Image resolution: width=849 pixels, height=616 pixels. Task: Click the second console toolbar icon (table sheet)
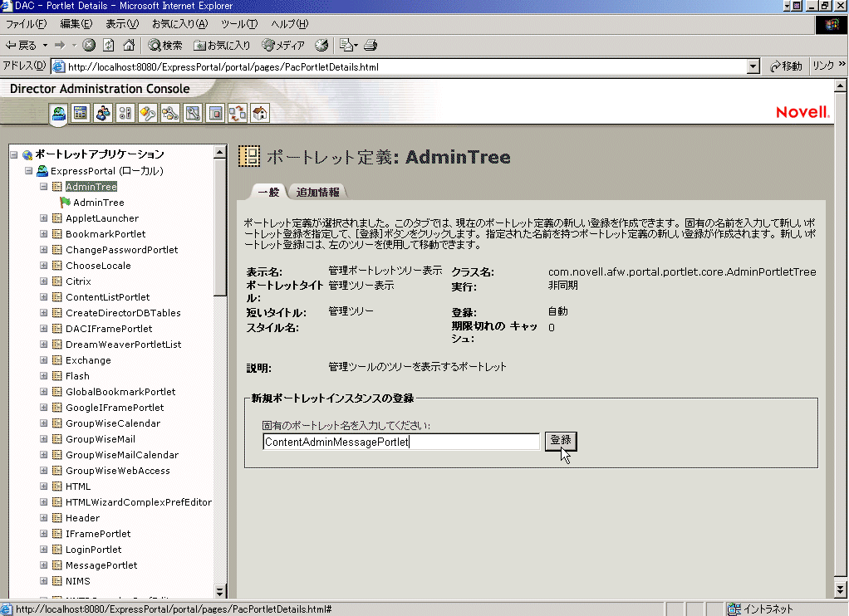coord(81,113)
